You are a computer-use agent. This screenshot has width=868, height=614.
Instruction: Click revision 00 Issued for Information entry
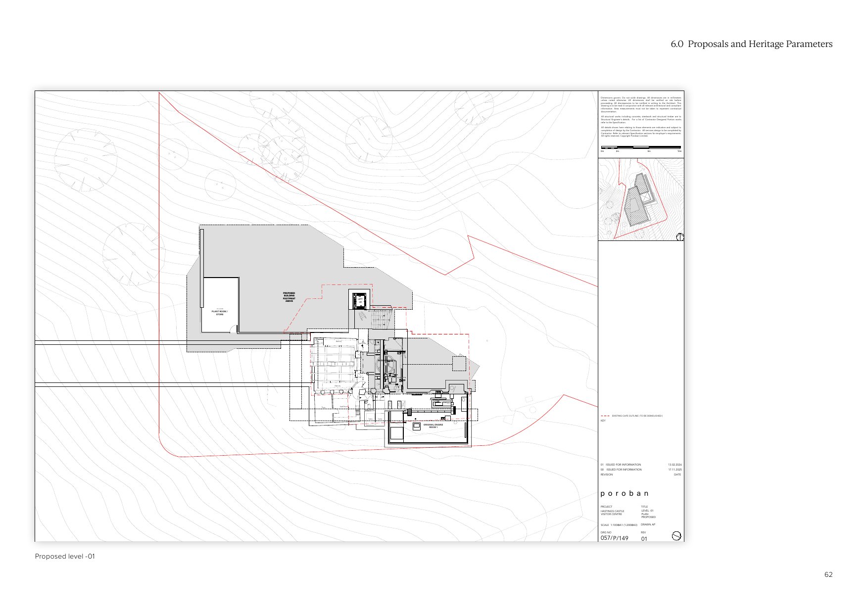click(622, 470)
